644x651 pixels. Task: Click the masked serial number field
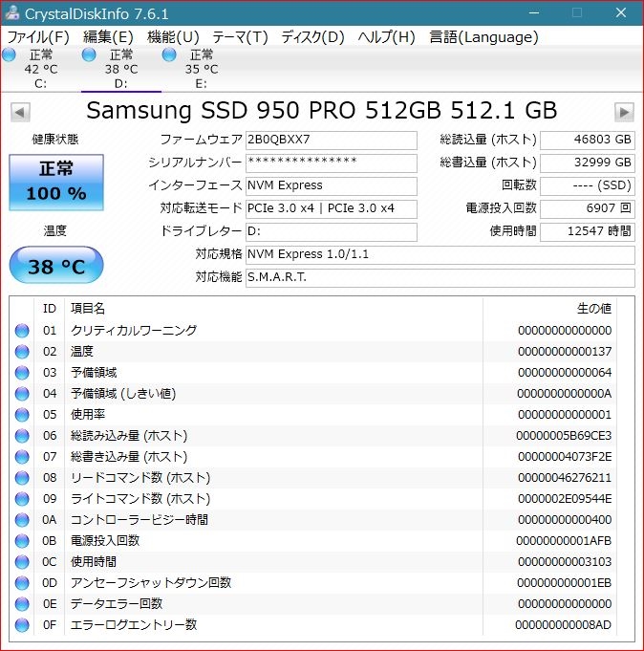click(x=332, y=163)
